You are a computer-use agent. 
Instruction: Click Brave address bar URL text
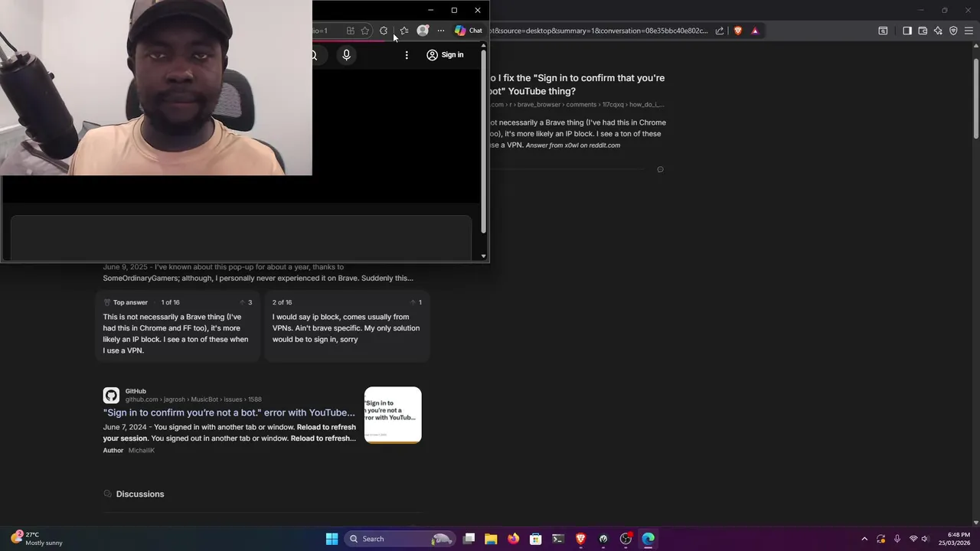599,31
